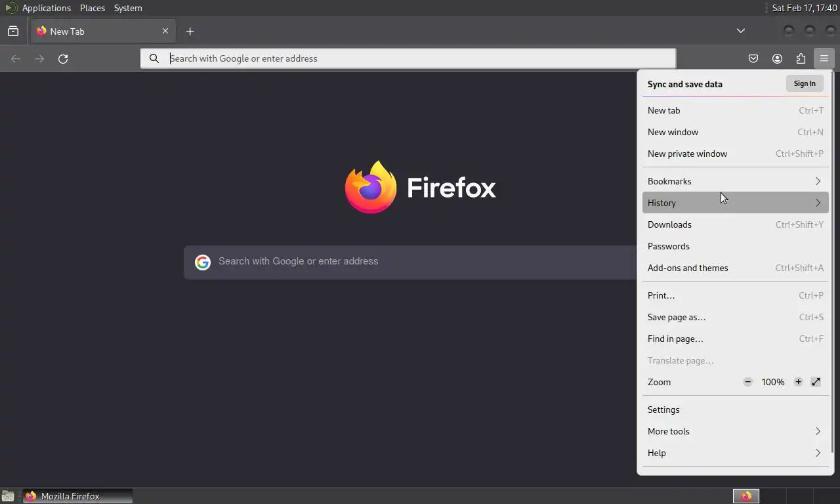Open the Extensions puzzle icon

coord(801,58)
